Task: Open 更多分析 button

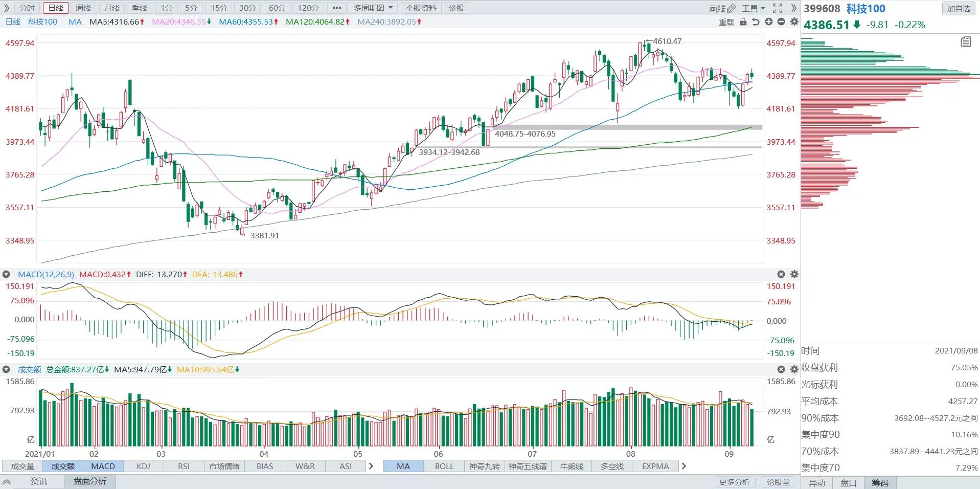Action: coord(735,482)
